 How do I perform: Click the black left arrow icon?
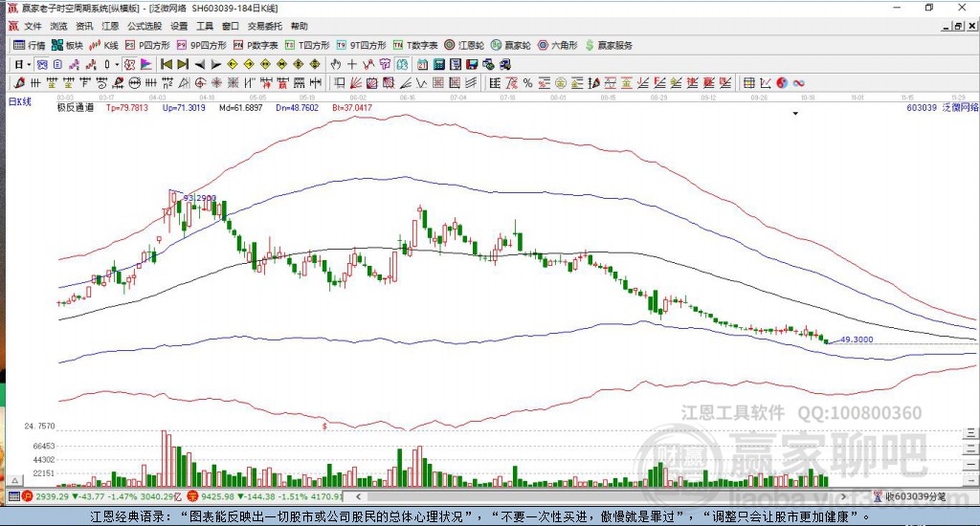coord(199,64)
